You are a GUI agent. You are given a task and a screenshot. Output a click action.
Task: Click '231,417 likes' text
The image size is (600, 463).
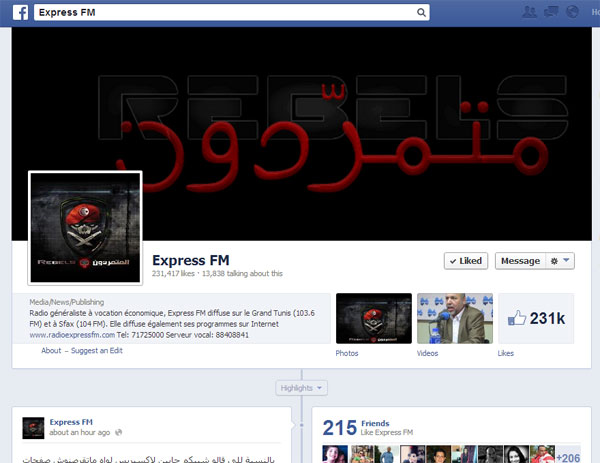[173, 274]
